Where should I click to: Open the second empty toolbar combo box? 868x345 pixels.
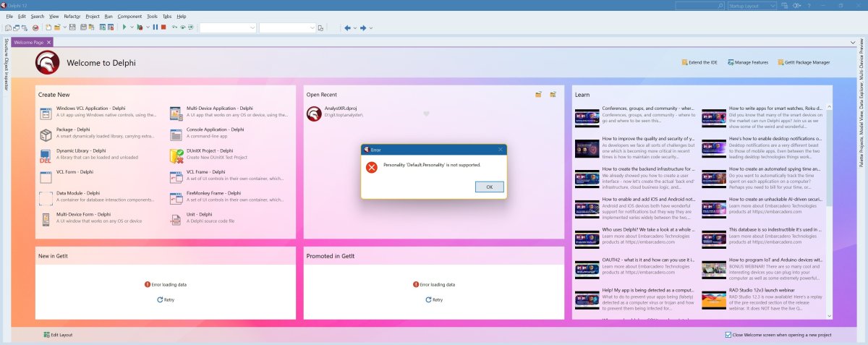click(x=287, y=27)
